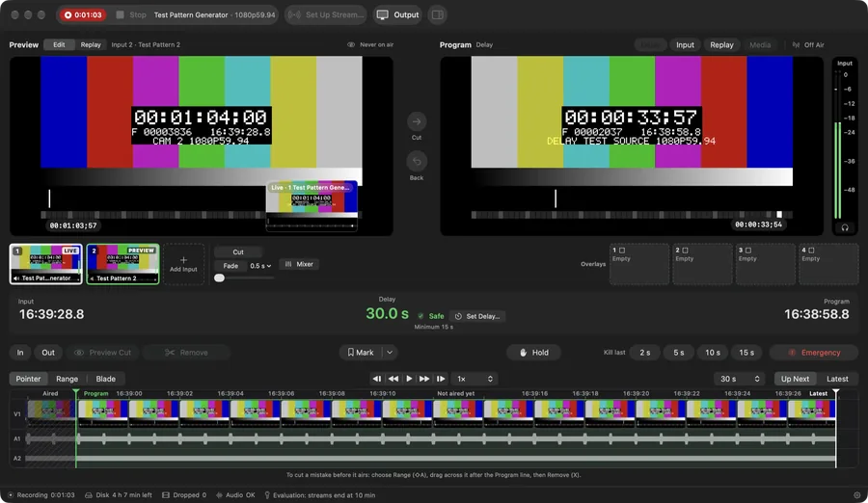This screenshot has width=868, height=503.
Task: Jump timeline to Latest
Action: pos(837,379)
